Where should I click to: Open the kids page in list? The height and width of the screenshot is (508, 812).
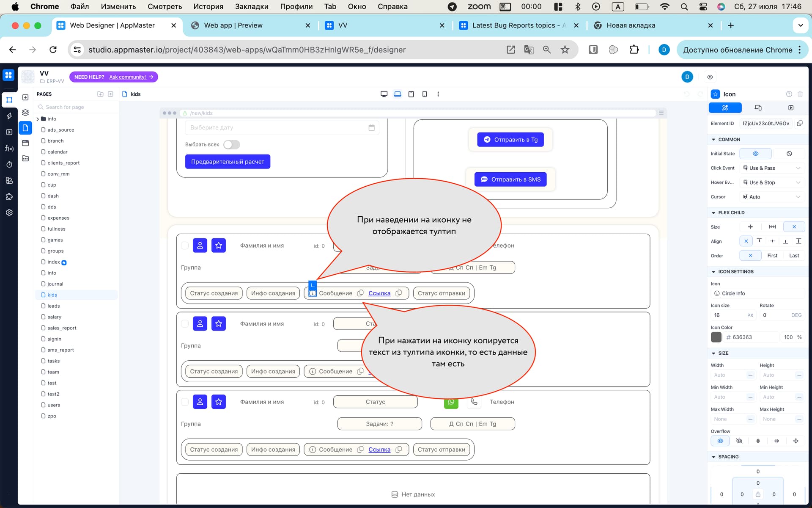(x=76, y=295)
